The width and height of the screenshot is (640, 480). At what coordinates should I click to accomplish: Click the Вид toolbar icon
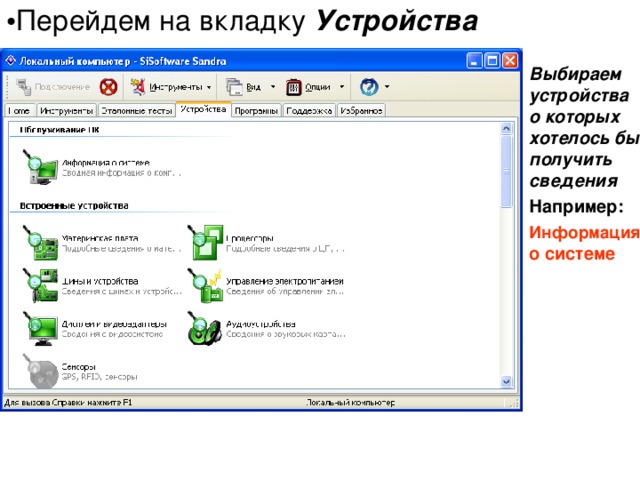coord(234,87)
